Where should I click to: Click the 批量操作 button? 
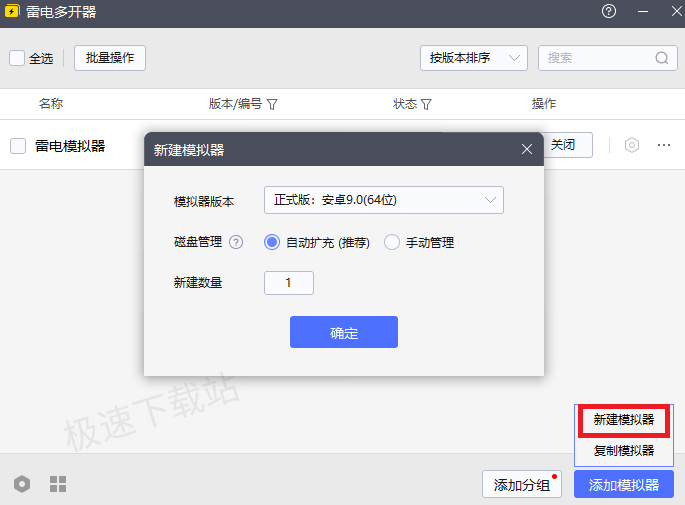(x=110, y=58)
